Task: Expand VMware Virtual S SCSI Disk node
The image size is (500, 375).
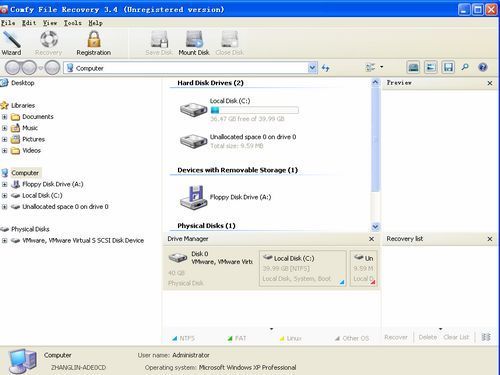Action: pyautogui.click(x=4, y=240)
